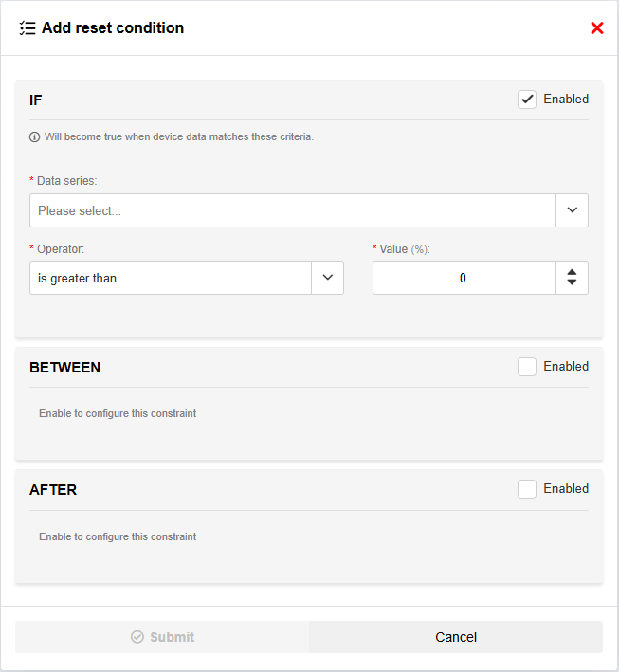Click the BETWEEN section header

(64, 367)
